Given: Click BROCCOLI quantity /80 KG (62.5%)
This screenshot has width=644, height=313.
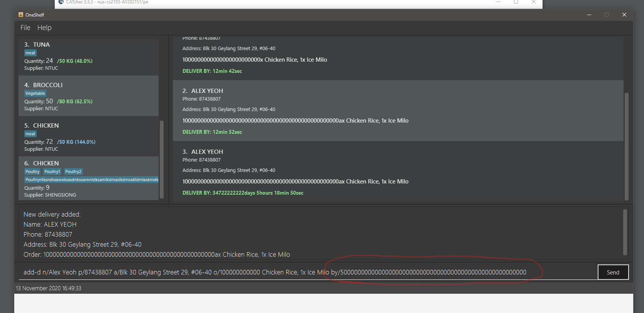Looking at the screenshot, I should click(x=75, y=101).
